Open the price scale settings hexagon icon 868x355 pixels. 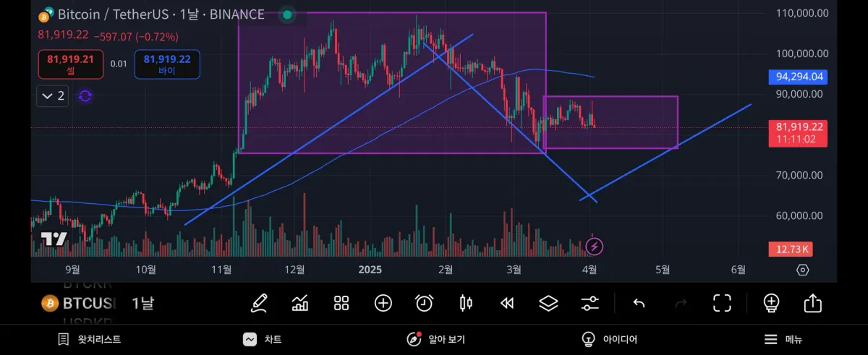(802, 270)
